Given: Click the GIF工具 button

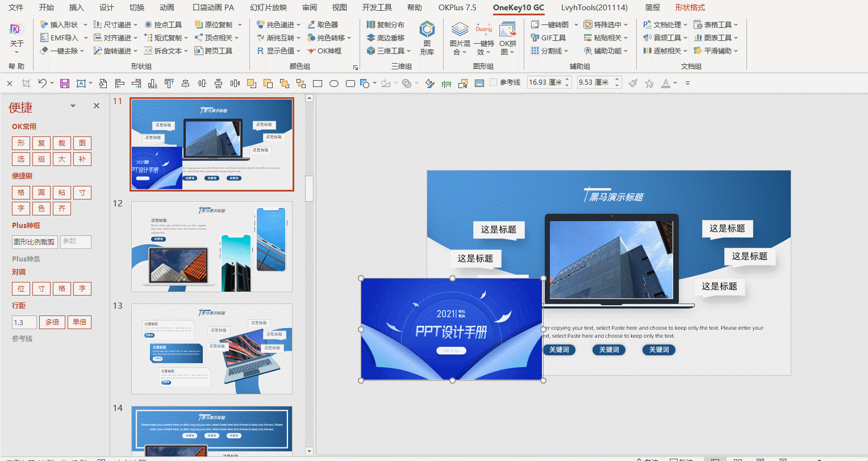Looking at the screenshot, I should click(548, 38).
